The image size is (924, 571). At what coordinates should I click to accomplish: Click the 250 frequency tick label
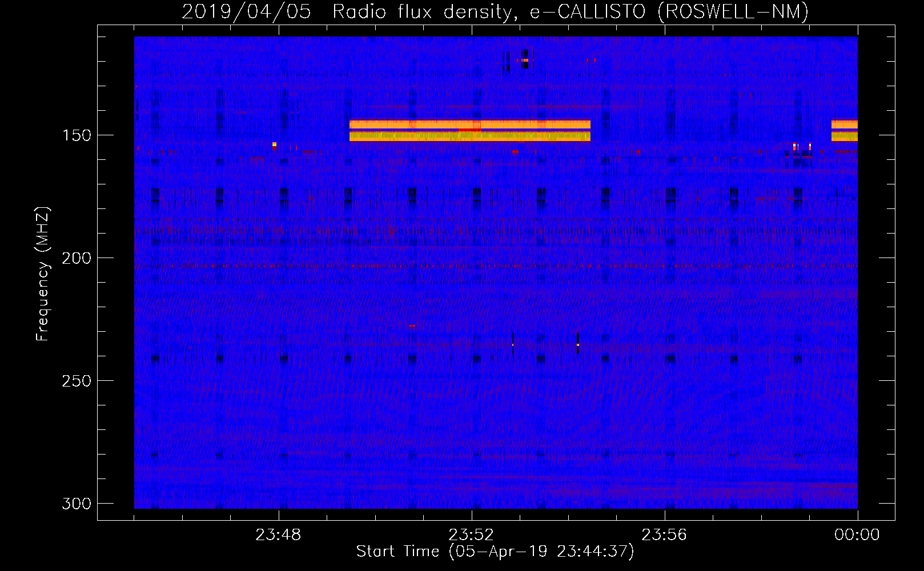(77, 381)
